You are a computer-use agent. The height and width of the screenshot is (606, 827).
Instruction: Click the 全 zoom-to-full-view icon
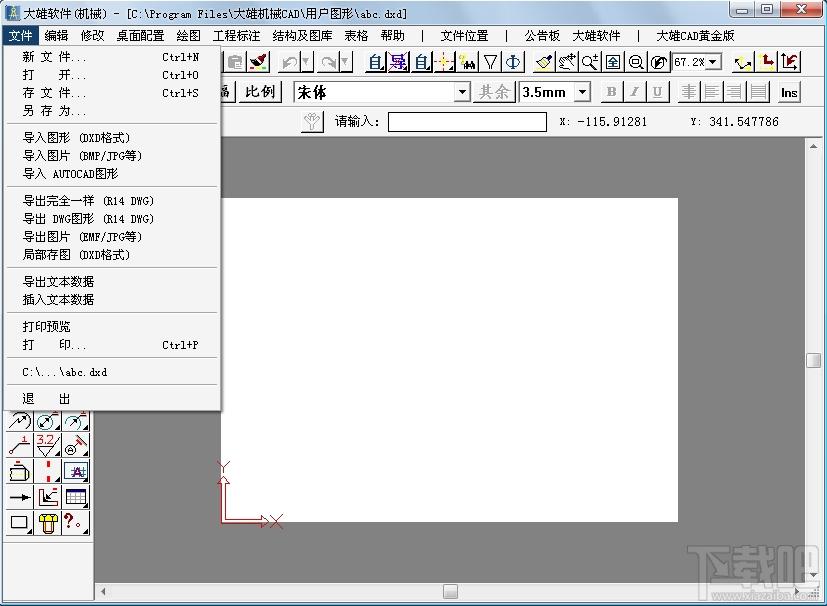613,62
